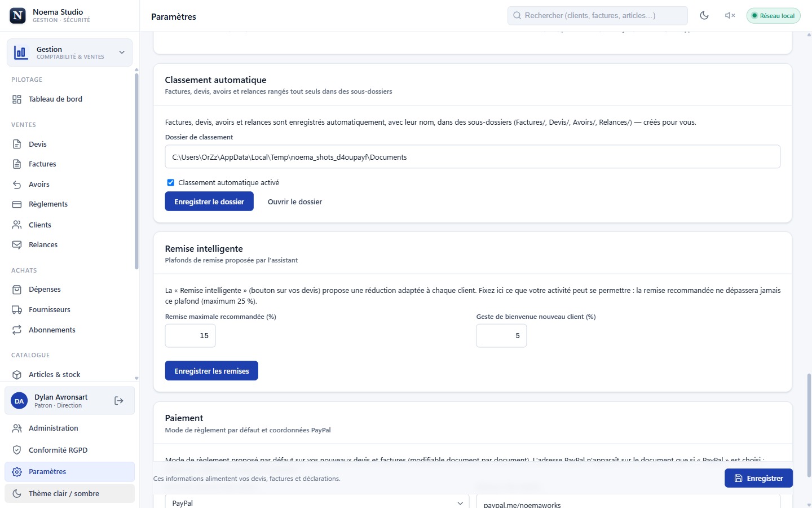This screenshot has height=508, width=812.
Task: Click the Noema Studio logo icon
Action: pos(18,16)
